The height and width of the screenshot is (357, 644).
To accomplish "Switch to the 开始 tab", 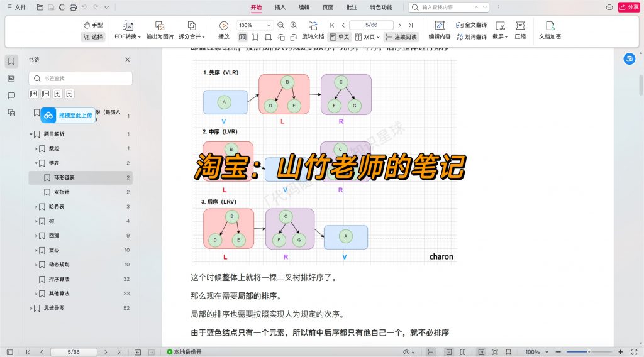I will pyautogui.click(x=257, y=8).
